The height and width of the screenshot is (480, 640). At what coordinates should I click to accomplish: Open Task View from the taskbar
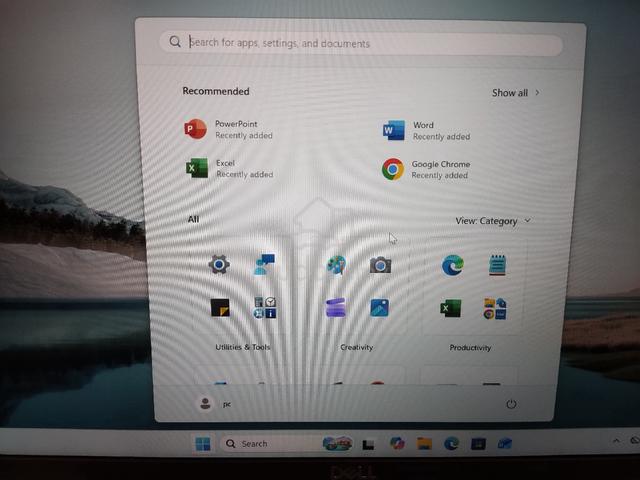[x=369, y=444]
